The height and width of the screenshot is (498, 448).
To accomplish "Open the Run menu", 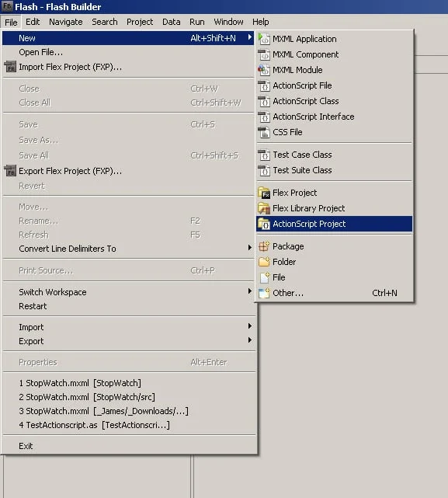I will 197,22.
